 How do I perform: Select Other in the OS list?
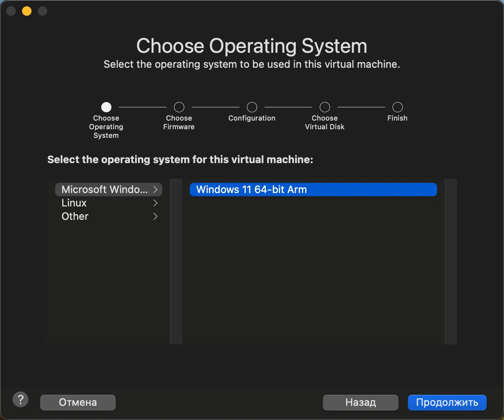(109, 216)
